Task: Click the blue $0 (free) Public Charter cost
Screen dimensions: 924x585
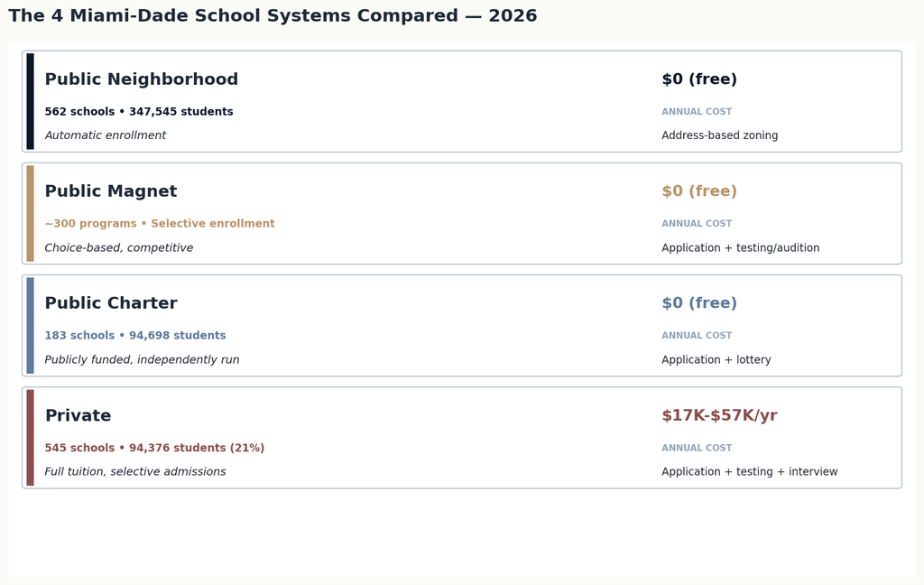Action: pos(699,303)
